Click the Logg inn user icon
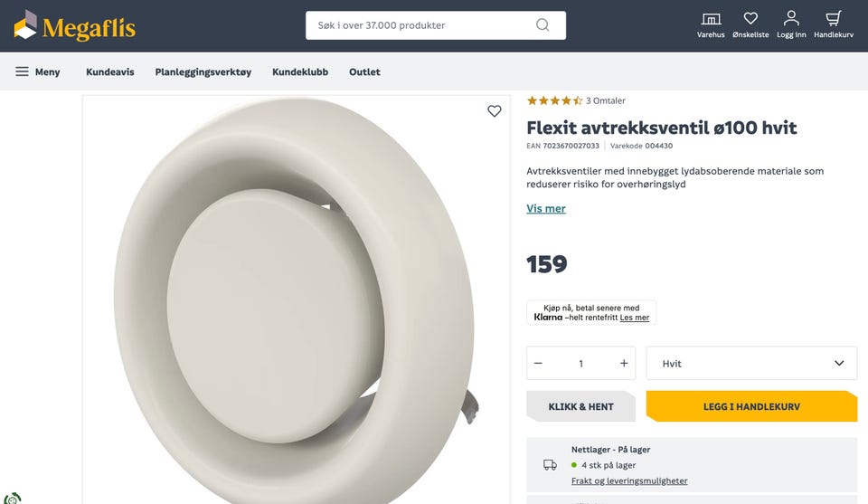This screenshot has width=868, height=504. coord(791,24)
